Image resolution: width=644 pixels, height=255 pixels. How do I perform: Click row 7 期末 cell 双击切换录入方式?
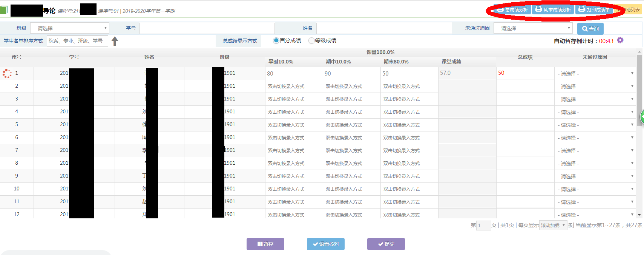[409, 151]
